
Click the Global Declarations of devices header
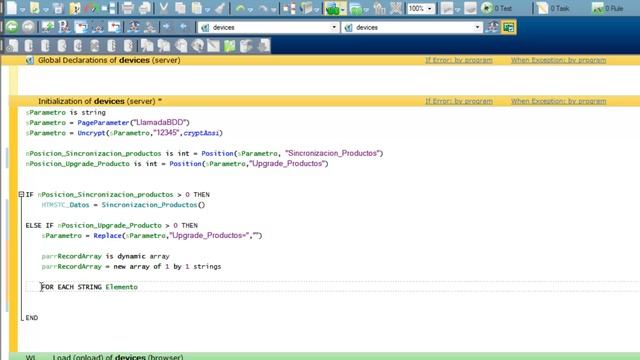109,60
